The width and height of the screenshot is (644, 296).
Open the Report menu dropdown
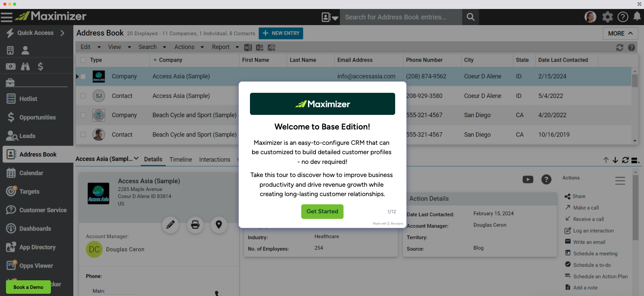[x=225, y=47]
